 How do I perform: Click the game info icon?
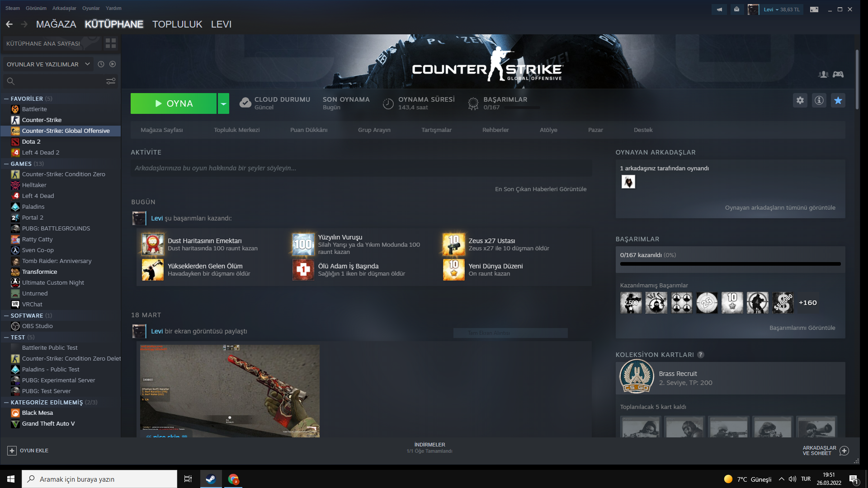819,100
